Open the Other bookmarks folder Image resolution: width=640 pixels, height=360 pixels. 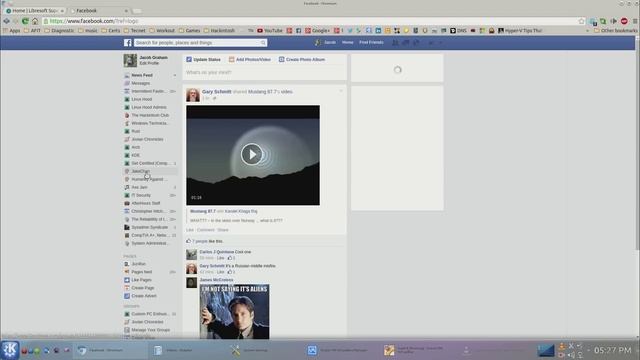click(x=616, y=31)
